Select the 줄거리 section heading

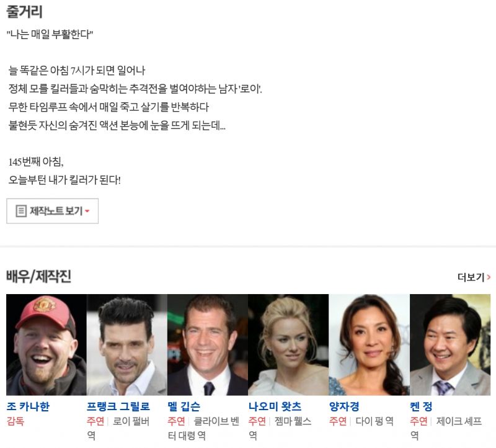point(24,12)
